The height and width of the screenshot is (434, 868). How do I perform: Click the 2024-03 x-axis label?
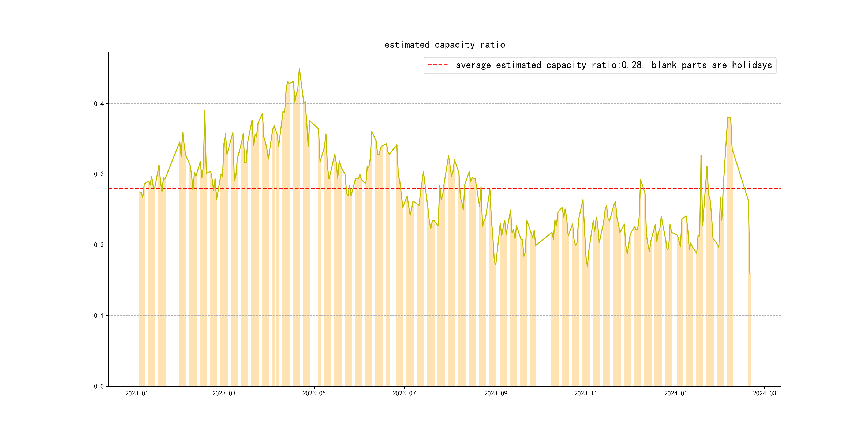(x=764, y=393)
